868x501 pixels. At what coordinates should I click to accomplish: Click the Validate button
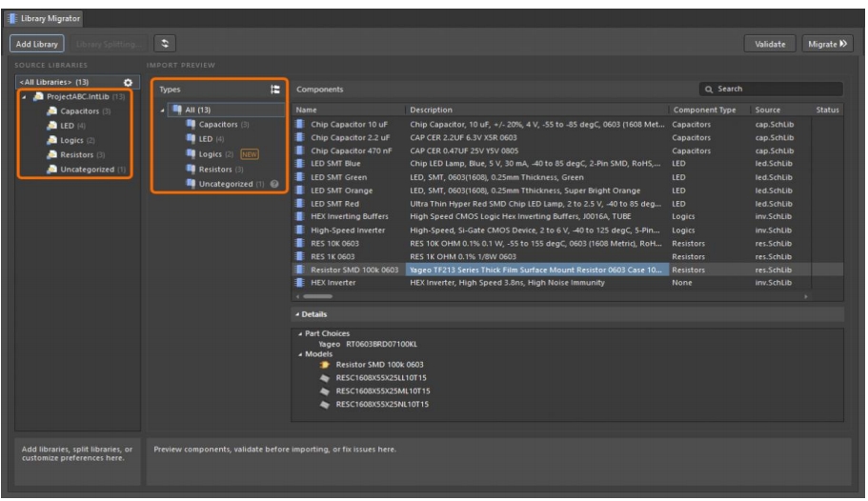(x=770, y=44)
